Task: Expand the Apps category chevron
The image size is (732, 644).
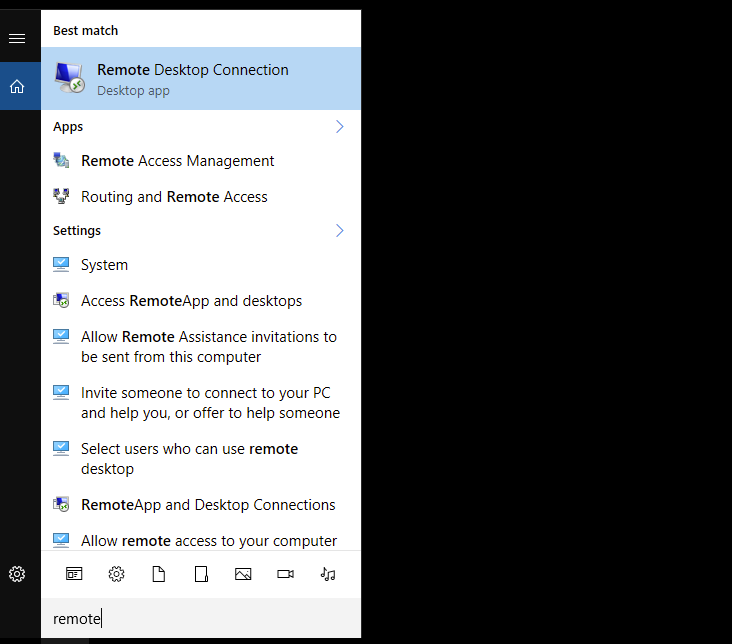Action: point(339,127)
